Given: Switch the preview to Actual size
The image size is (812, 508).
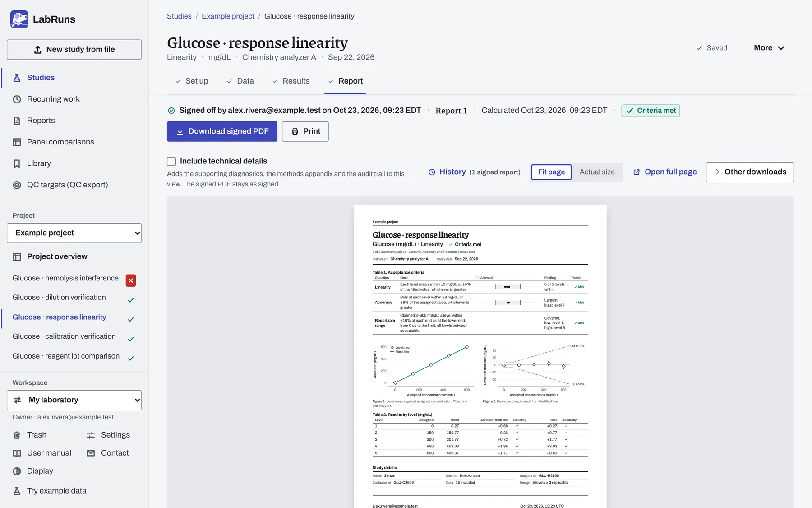Looking at the screenshot, I should click(x=597, y=172).
